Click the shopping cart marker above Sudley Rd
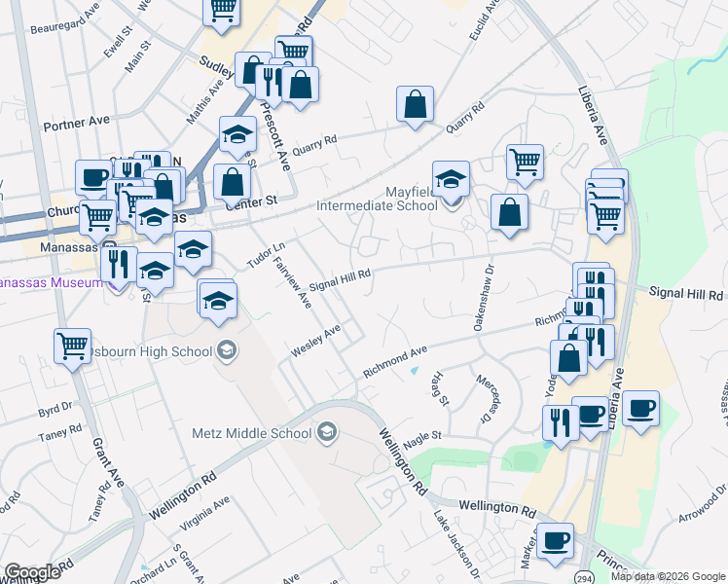This screenshot has height=584, width=728. pos(222,13)
